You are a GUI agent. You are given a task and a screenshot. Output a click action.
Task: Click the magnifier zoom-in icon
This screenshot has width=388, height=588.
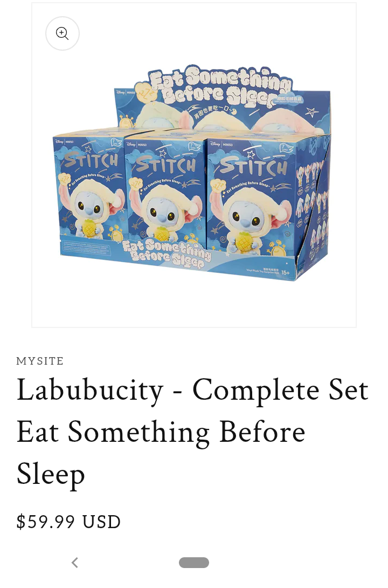[x=62, y=33]
